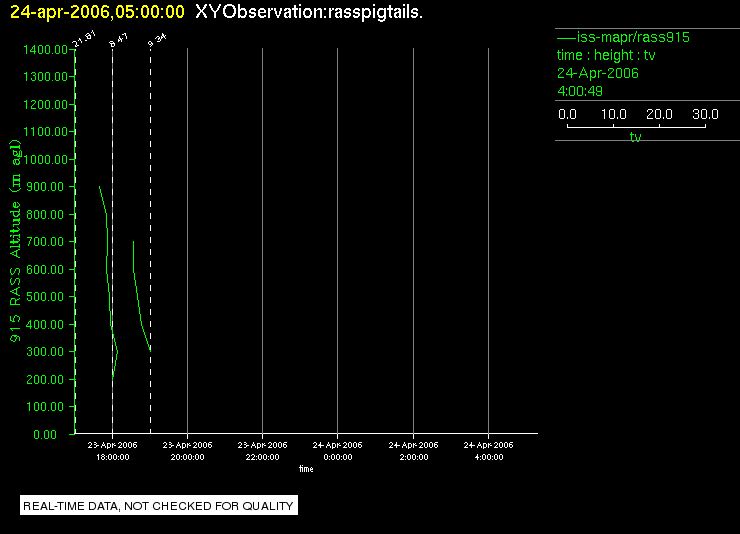Image resolution: width=740 pixels, height=534 pixels.
Task: Click the 1000.00 altitude tick label
Action: 45,159
